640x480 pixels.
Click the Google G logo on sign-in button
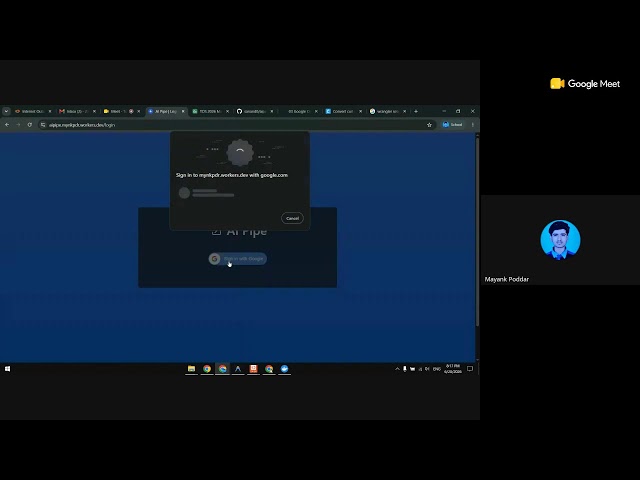[x=215, y=258]
